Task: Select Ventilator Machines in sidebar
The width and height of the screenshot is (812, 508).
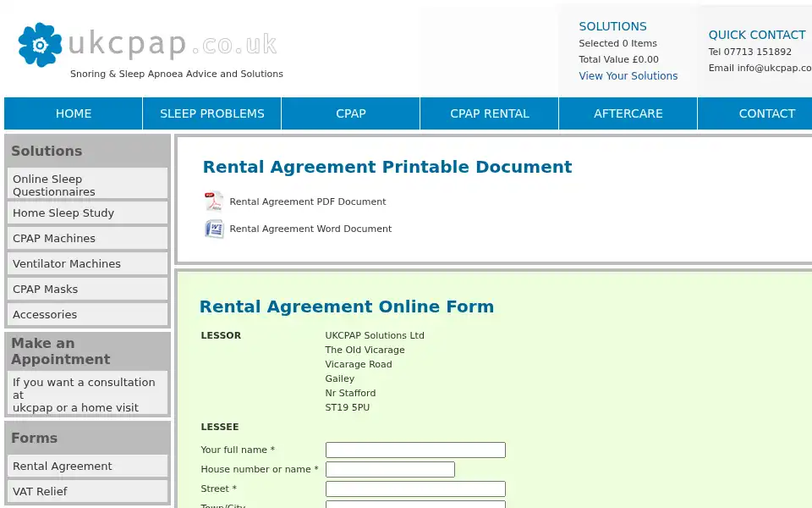Action: tap(87, 264)
